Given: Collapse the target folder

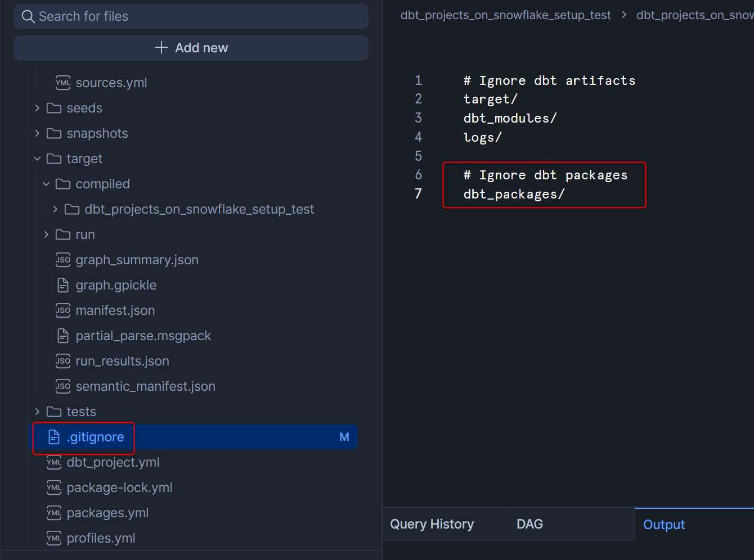Looking at the screenshot, I should (37, 159).
